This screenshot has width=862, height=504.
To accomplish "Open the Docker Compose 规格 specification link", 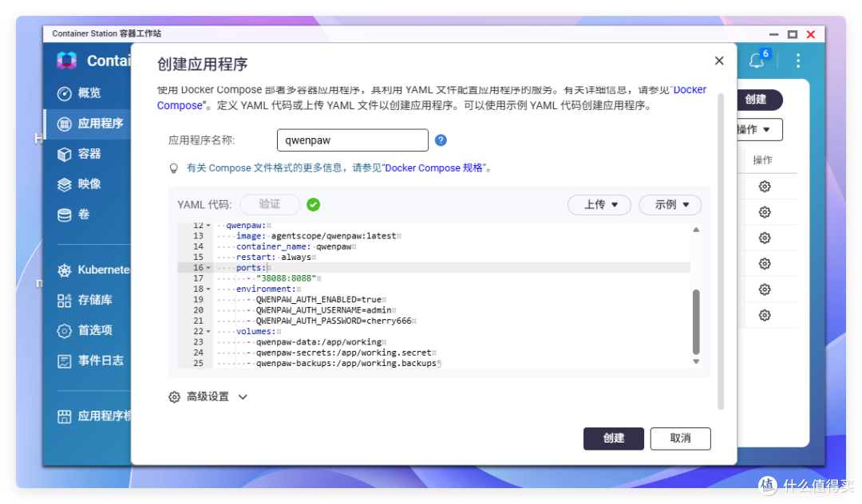I will [x=433, y=168].
